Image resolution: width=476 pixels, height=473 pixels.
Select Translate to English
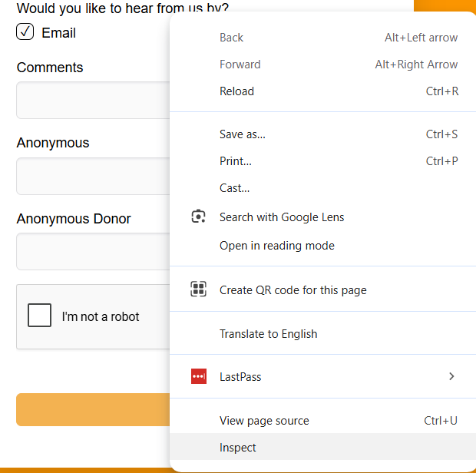[x=268, y=334]
